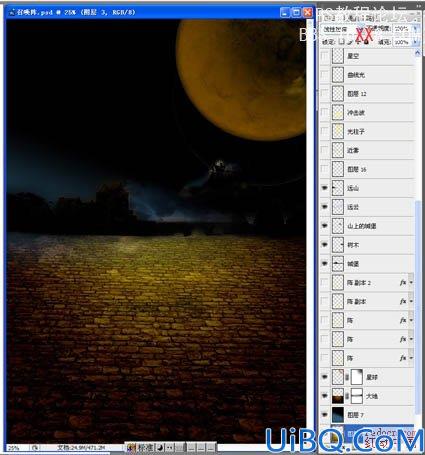Click the 城堡 layer thumbnail
This screenshot has height=455, width=425.
(x=338, y=264)
